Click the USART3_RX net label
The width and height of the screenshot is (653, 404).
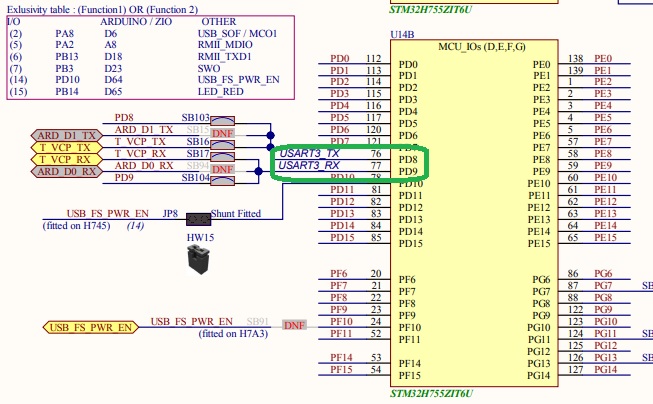pyautogui.click(x=309, y=165)
